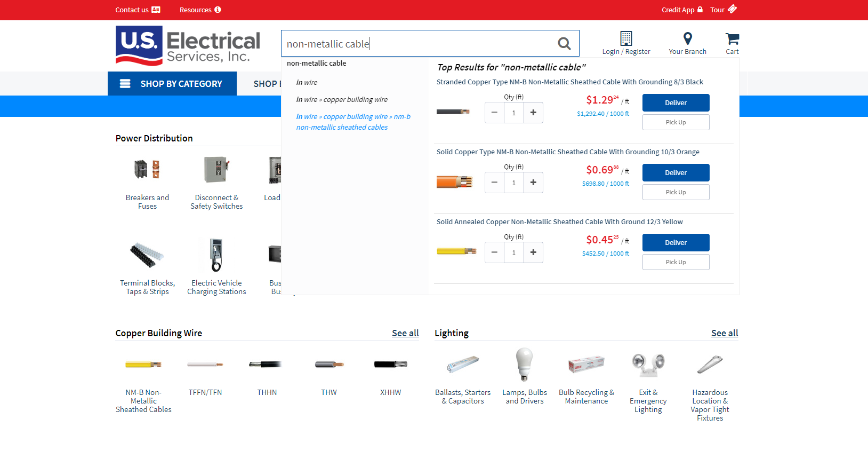The image size is (868, 451).
Task: Open Terminal Blocks, Taps & Strips image
Action: (147, 255)
